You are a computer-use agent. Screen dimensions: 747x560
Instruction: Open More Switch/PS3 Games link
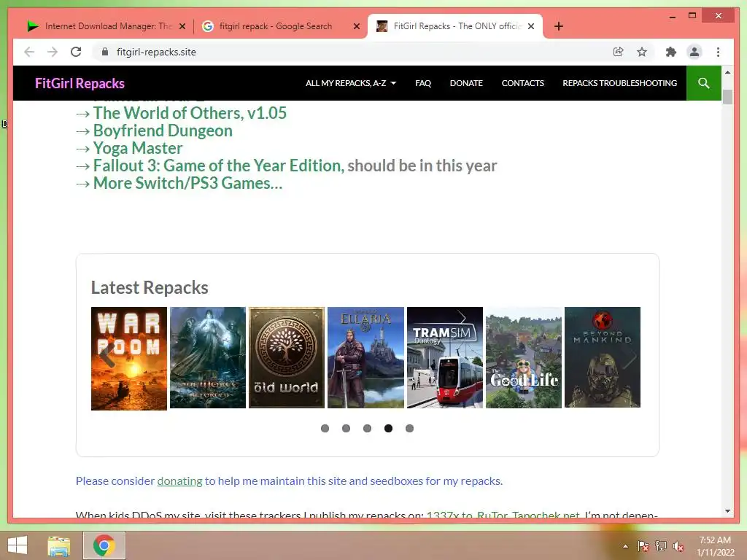[187, 183]
